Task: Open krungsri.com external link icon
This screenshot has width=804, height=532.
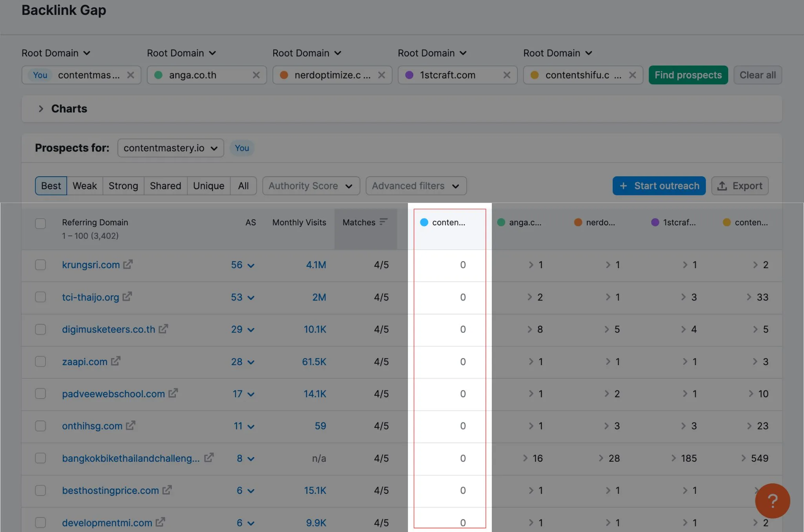Action: click(x=128, y=264)
